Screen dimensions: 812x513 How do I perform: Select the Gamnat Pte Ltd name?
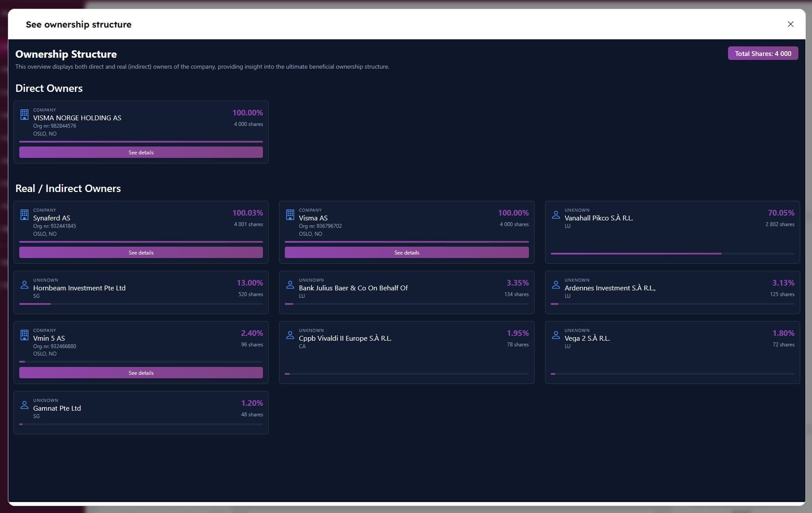tap(57, 408)
